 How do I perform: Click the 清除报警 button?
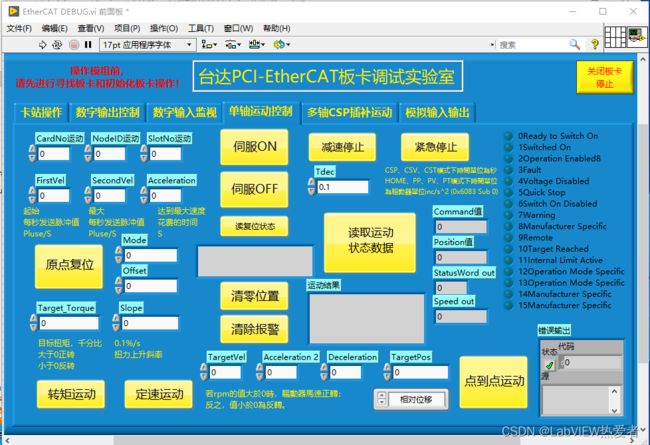(254, 329)
